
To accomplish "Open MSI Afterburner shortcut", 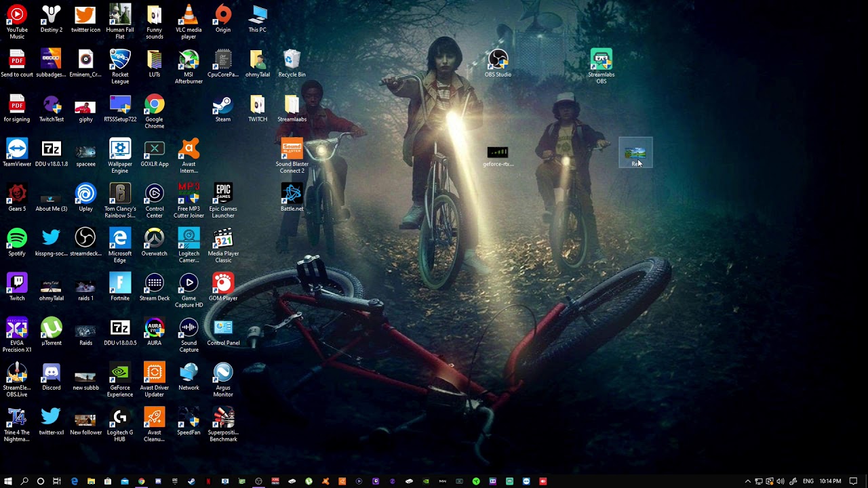I will tap(189, 66).
